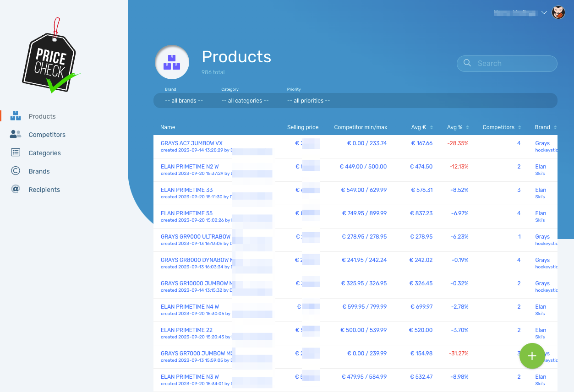Click the -31.27% average value

coord(458,354)
